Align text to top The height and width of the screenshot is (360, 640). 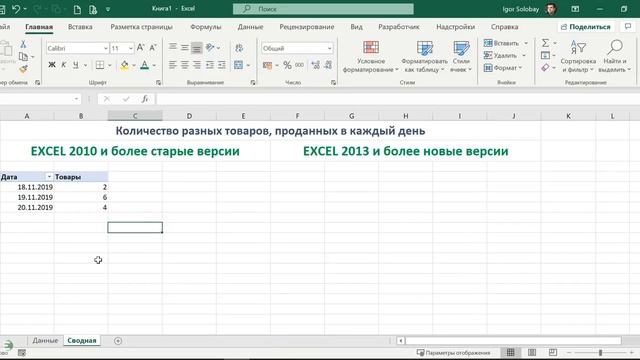[173, 47]
